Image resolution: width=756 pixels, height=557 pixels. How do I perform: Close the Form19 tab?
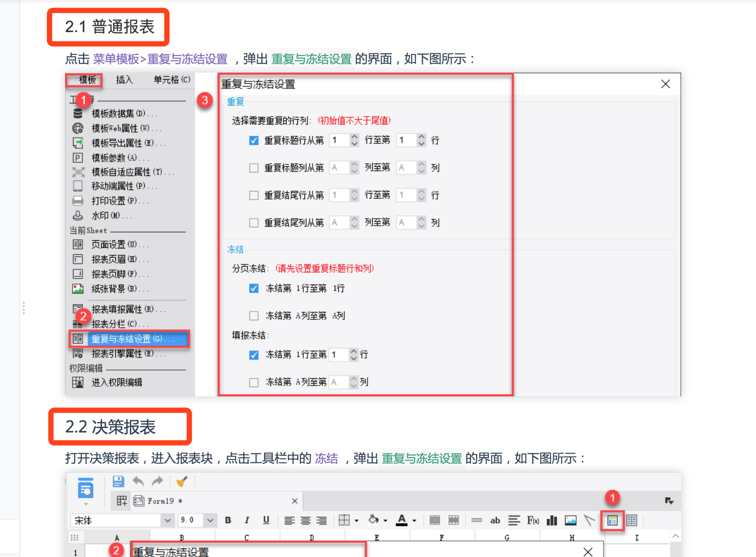(295, 501)
